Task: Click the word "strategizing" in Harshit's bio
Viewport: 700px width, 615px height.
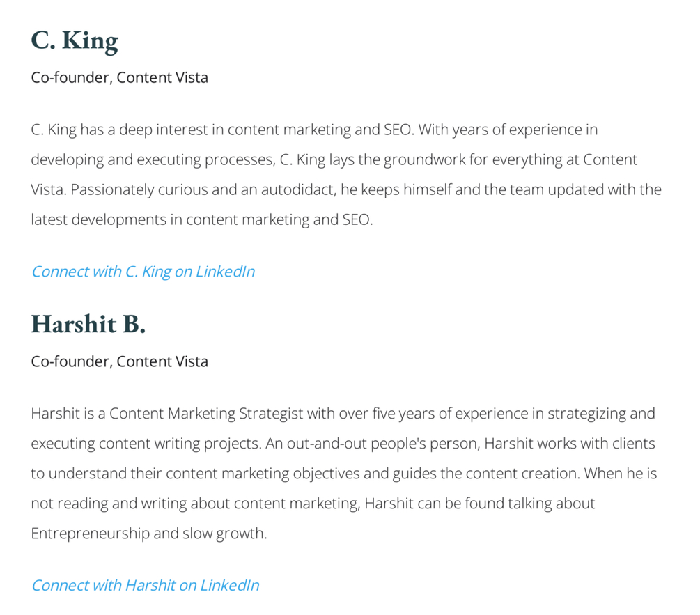Action: 586,414
